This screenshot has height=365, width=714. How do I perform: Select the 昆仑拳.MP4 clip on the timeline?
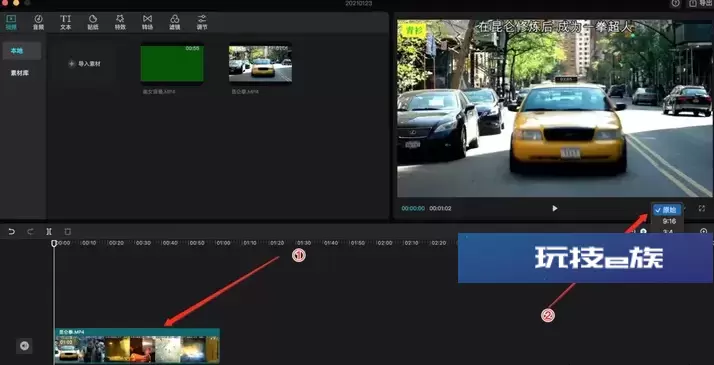click(137, 346)
